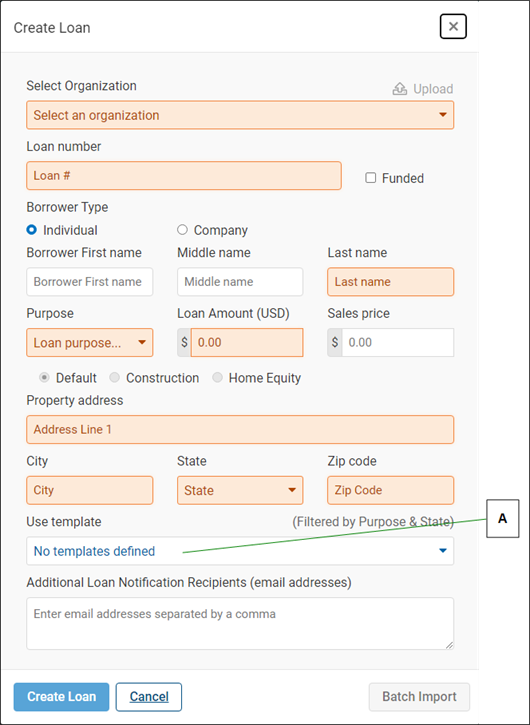Click the Middle name field

click(240, 282)
